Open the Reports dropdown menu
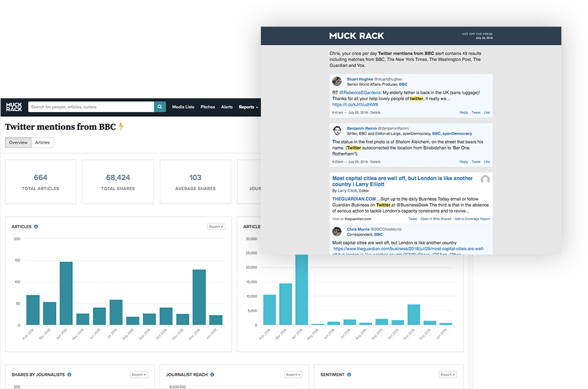Screen dimensions: 588x389 click(248, 107)
